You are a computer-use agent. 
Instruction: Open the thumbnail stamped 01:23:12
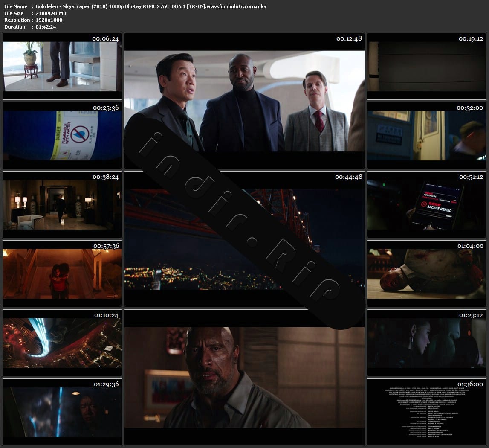427,343
